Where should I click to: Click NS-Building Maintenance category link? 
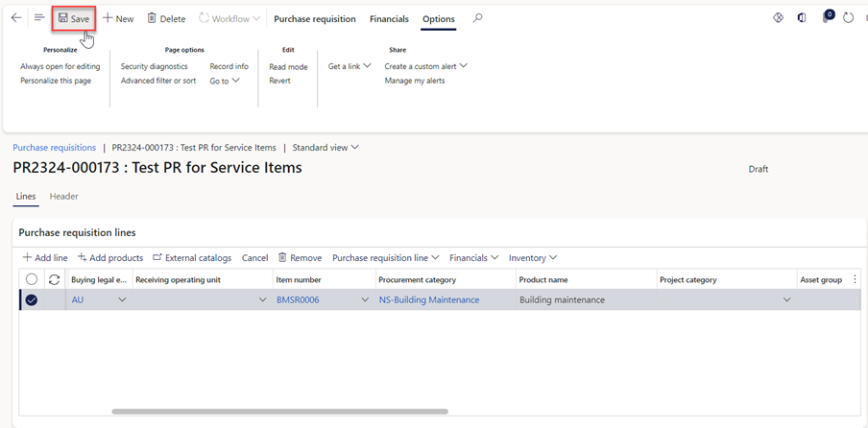click(429, 299)
